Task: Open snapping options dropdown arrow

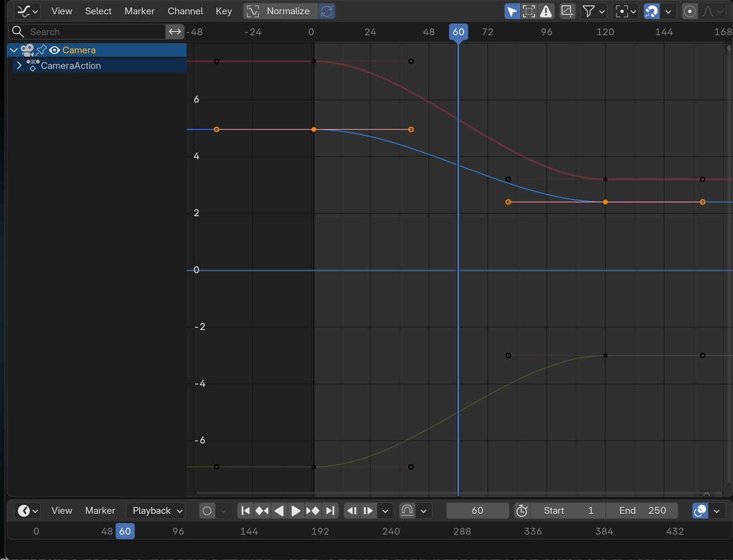Action: pos(668,11)
